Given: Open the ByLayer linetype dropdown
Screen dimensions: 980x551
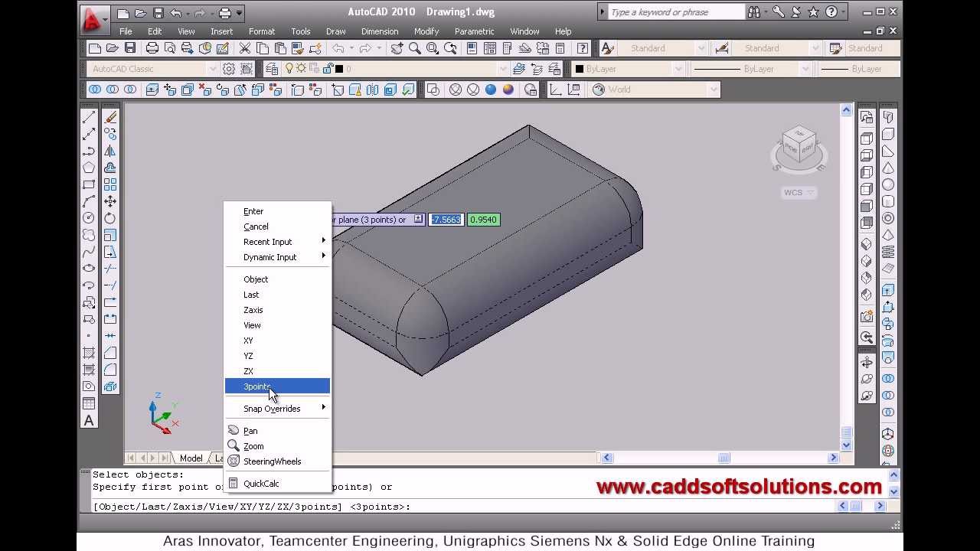Looking at the screenshot, I should 805,69.
